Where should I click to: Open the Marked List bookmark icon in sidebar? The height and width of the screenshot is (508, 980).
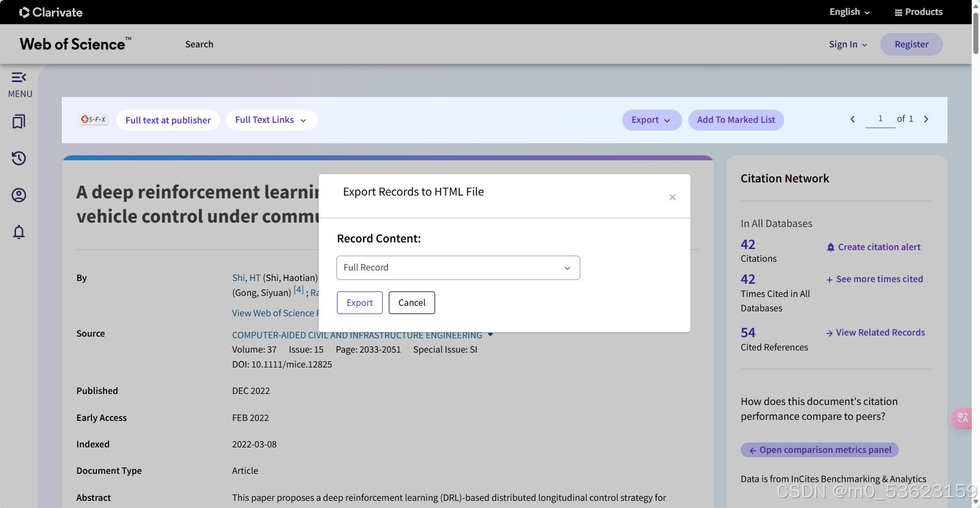(19, 121)
